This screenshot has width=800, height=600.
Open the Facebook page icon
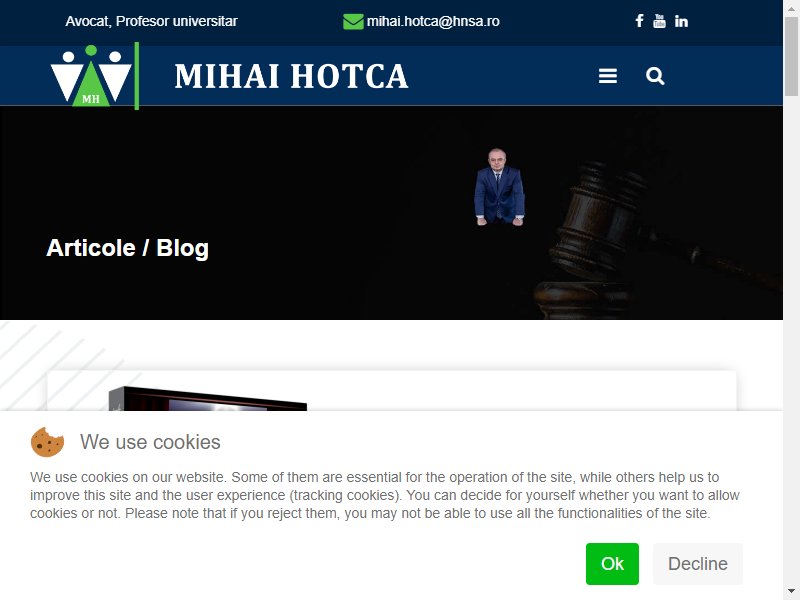639,21
